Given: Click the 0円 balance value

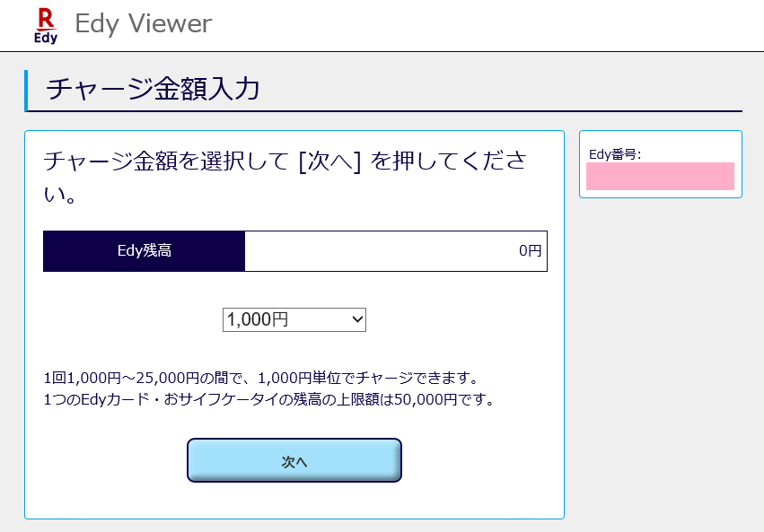Looking at the screenshot, I should (x=530, y=251).
